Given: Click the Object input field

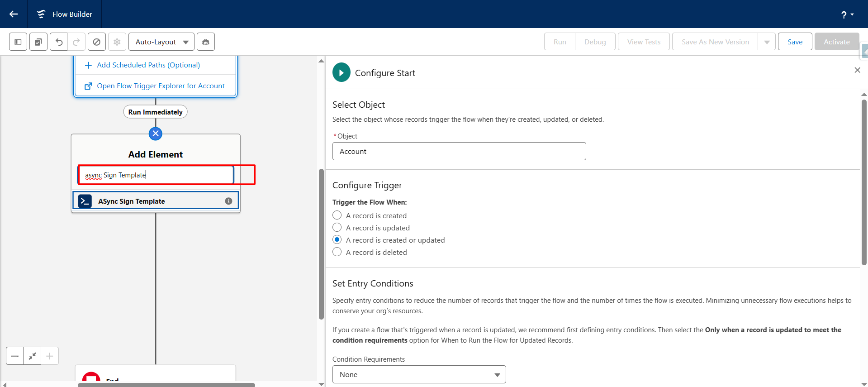Looking at the screenshot, I should point(459,151).
